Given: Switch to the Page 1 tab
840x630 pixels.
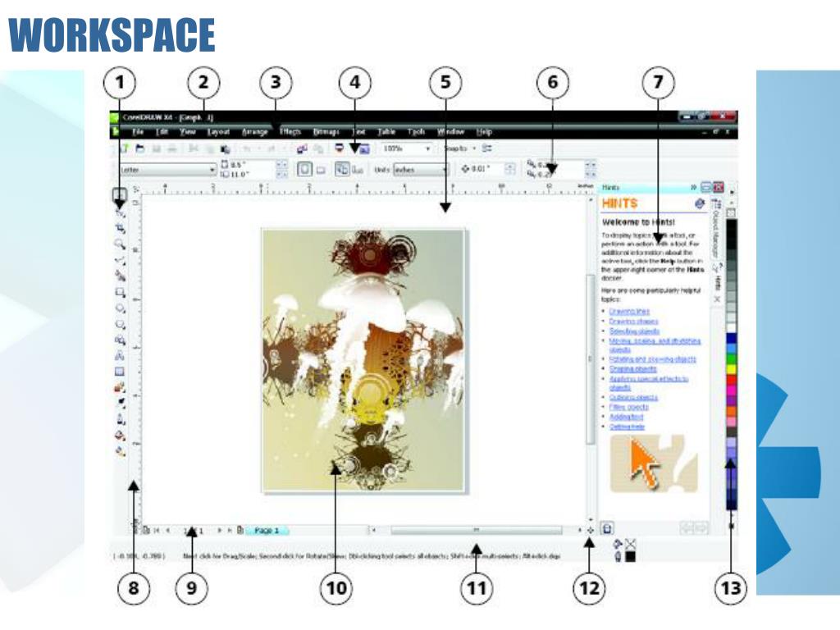Looking at the screenshot, I should (x=267, y=531).
